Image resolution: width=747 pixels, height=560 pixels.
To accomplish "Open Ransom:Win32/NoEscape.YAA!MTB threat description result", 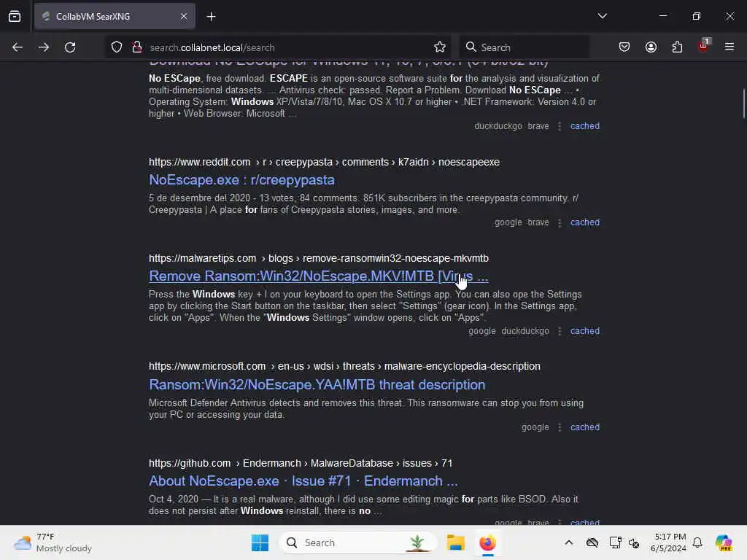I will pyautogui.click(x=317, y=385).
